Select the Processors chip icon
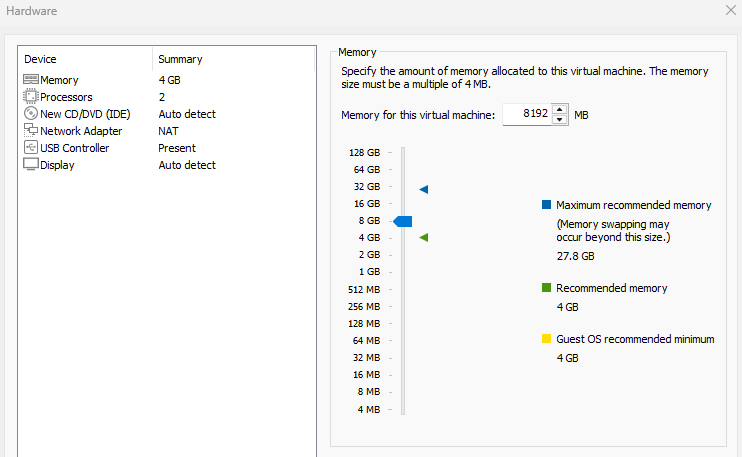The image size is (742, 457). pos(31,97)
